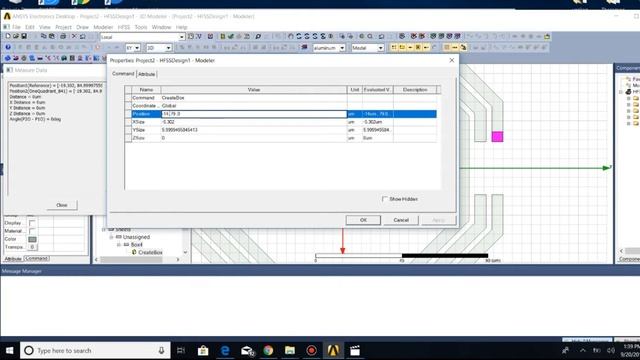Screen dimensions: 640x360
Task: Toggle the Show Hidden checkbox
Action: point(384,199)
